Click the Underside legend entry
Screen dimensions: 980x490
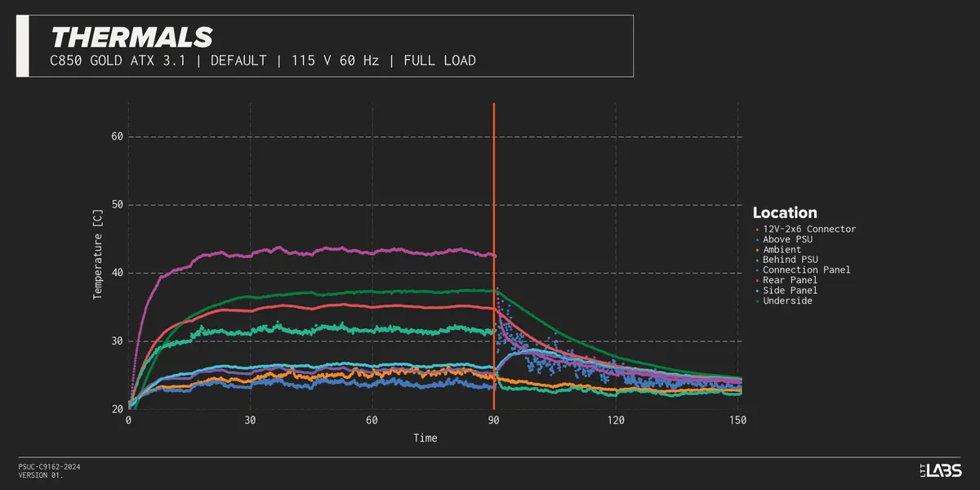[x=787, y=301]
